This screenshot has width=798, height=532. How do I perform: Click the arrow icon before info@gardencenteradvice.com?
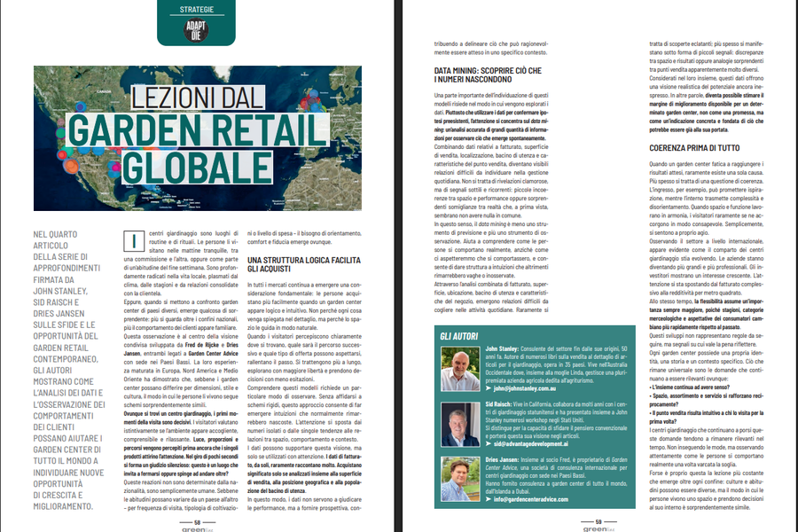[489, 499]
